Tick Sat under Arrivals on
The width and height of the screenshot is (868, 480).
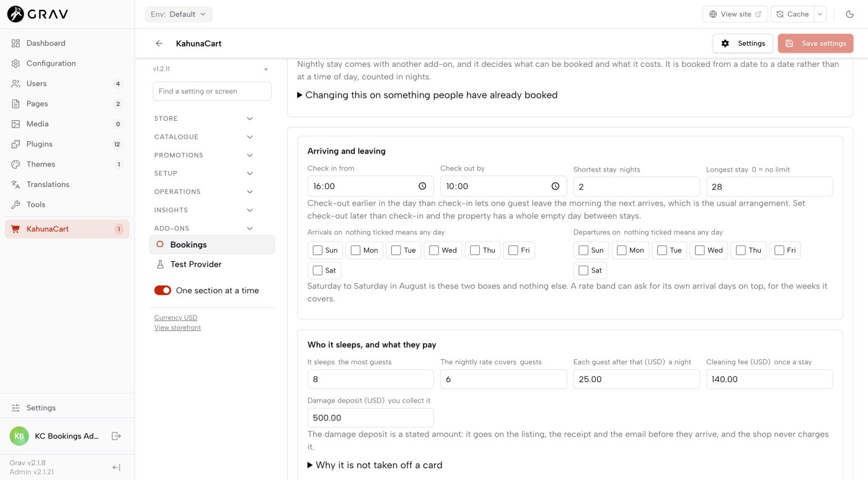tap(317, 271)
